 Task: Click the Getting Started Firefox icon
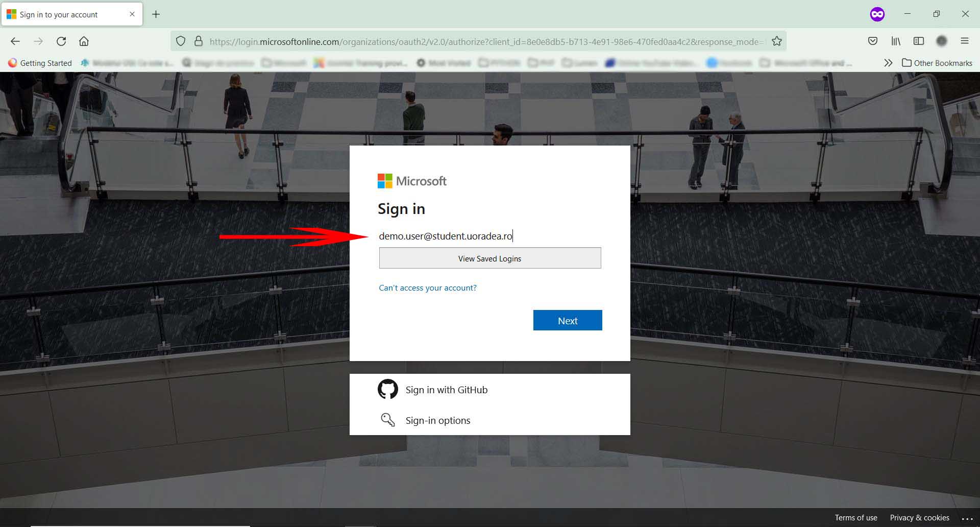coord(12,63)
